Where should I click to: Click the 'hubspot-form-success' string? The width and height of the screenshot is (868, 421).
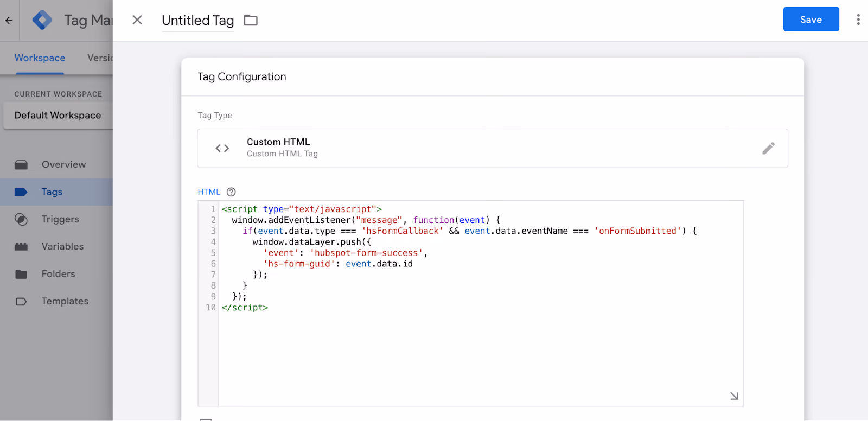[366, 253]
